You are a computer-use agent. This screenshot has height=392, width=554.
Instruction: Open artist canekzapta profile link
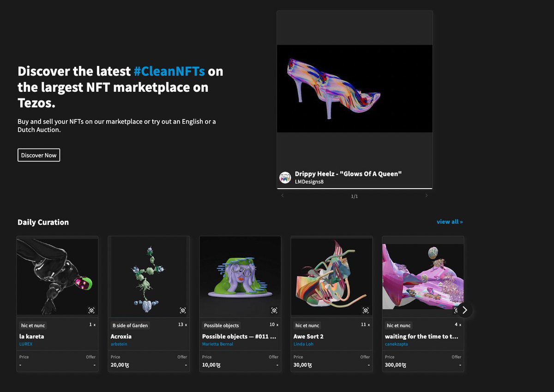397,344
